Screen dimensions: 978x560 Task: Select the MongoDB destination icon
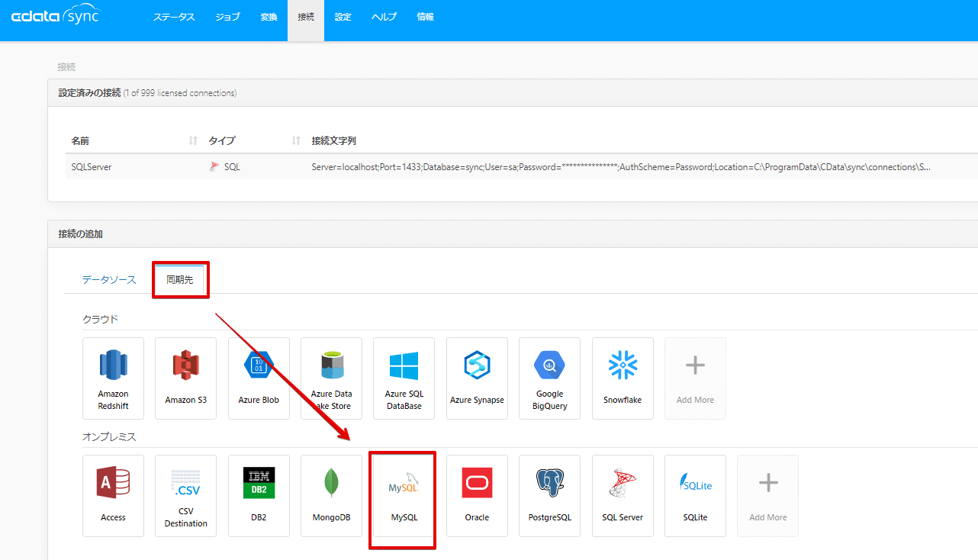tap(331, 483)
